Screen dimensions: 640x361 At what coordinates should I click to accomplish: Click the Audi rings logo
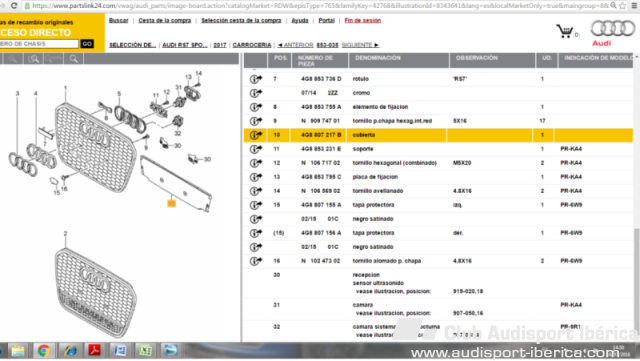point(613,29)
